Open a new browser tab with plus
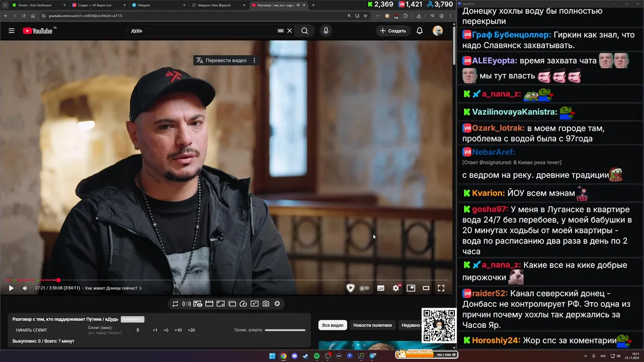Screen dimensions: 644x362 click(313, 5)
